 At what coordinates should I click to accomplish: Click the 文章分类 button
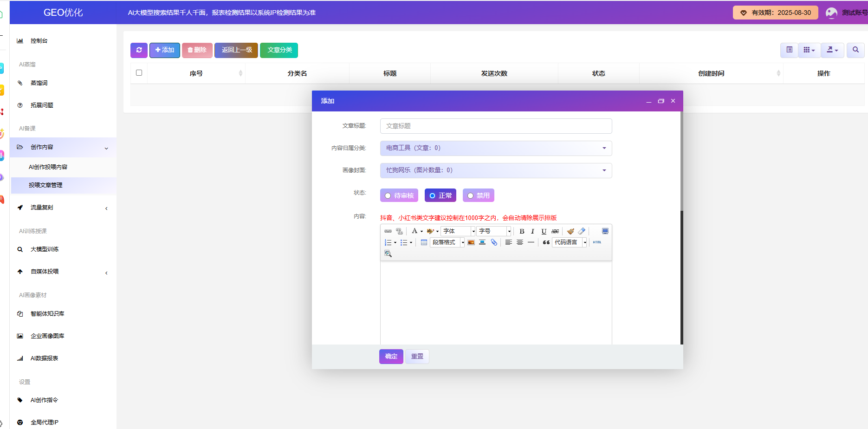[x=279, y=50]
